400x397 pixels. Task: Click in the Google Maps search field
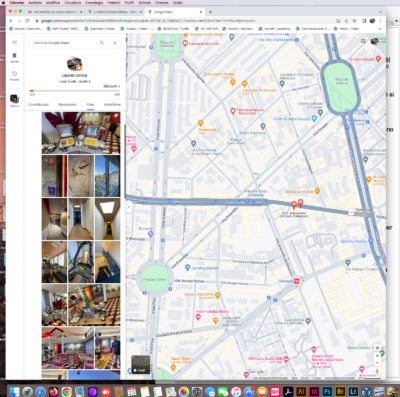(63, 43)
